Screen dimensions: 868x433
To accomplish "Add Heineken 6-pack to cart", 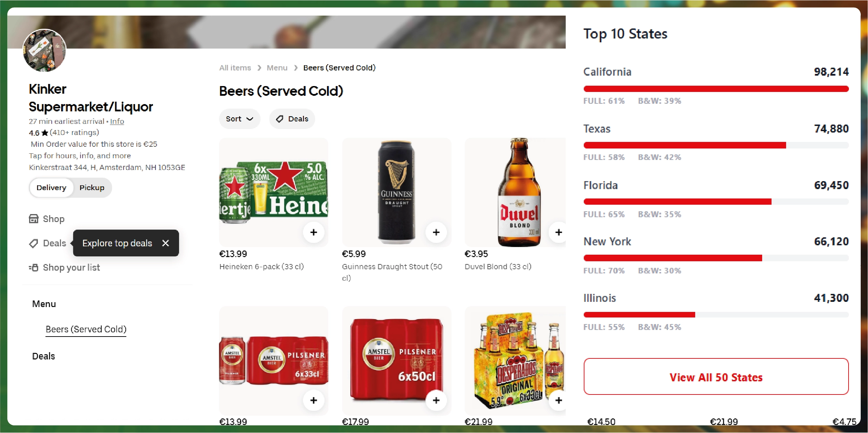I will [313, 232].
